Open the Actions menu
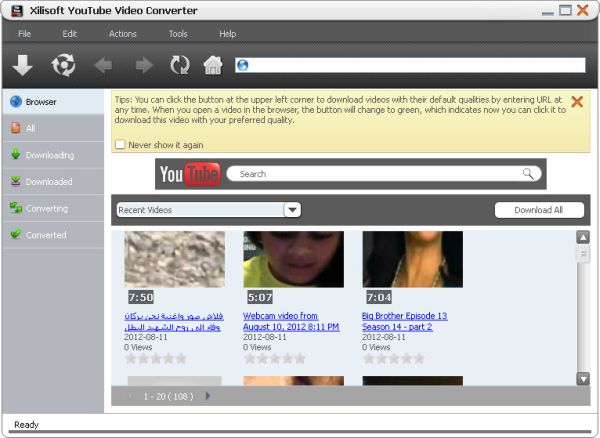 pyautogui.click(x=122, y=34)
